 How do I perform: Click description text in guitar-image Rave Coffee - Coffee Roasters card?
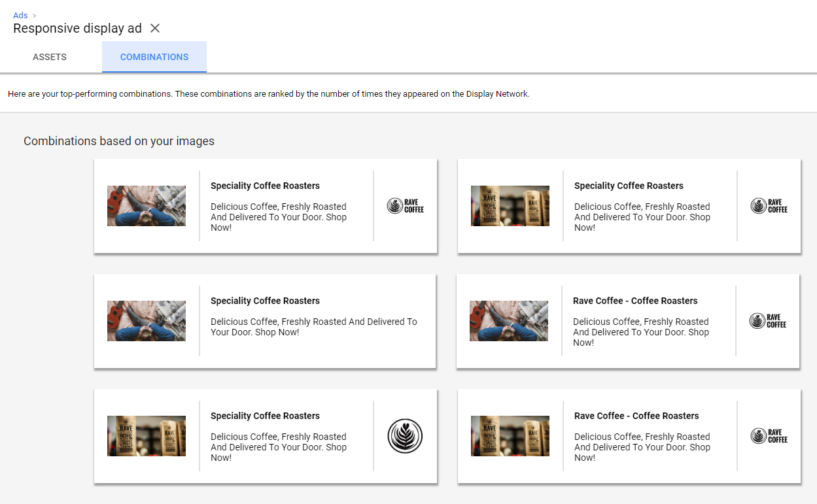click(x=641, y=332)
